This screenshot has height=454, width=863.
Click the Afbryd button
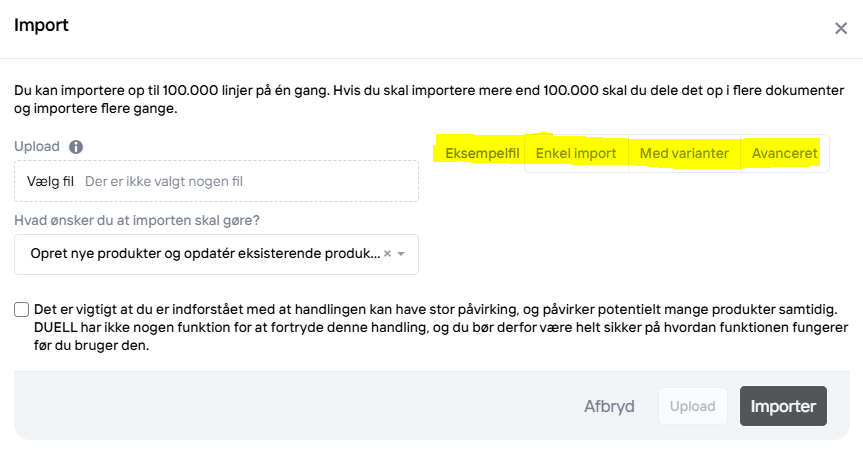[609, 406]
